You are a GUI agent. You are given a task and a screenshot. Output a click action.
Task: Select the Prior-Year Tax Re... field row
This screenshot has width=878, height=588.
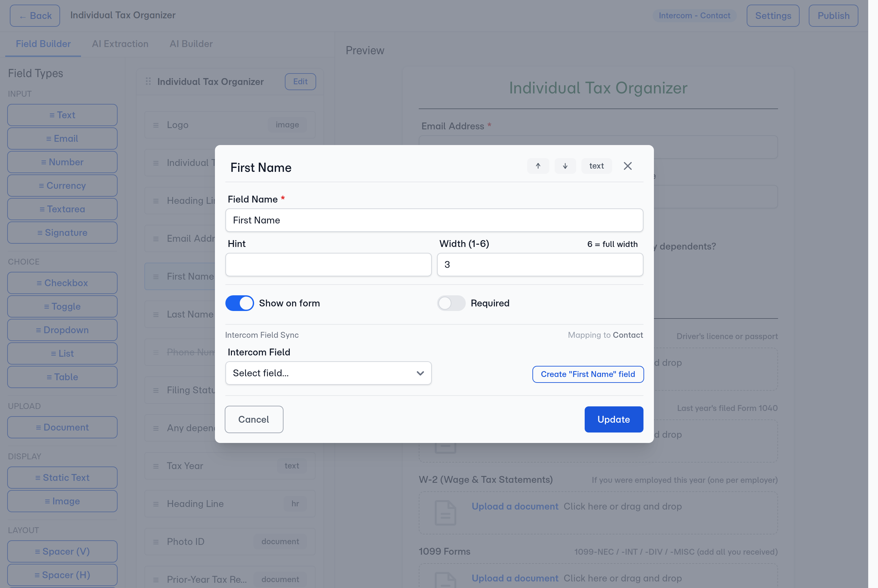click(x=230, y=578)
